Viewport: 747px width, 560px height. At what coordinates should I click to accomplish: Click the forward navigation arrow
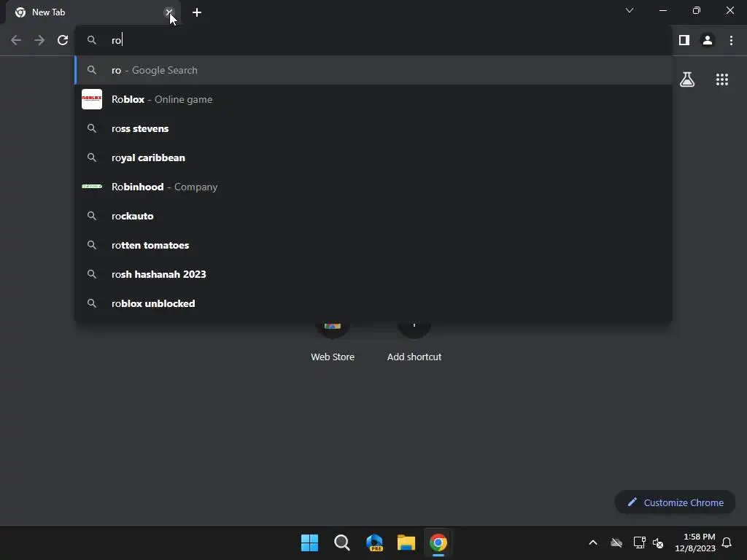click(x=39, y=41)
